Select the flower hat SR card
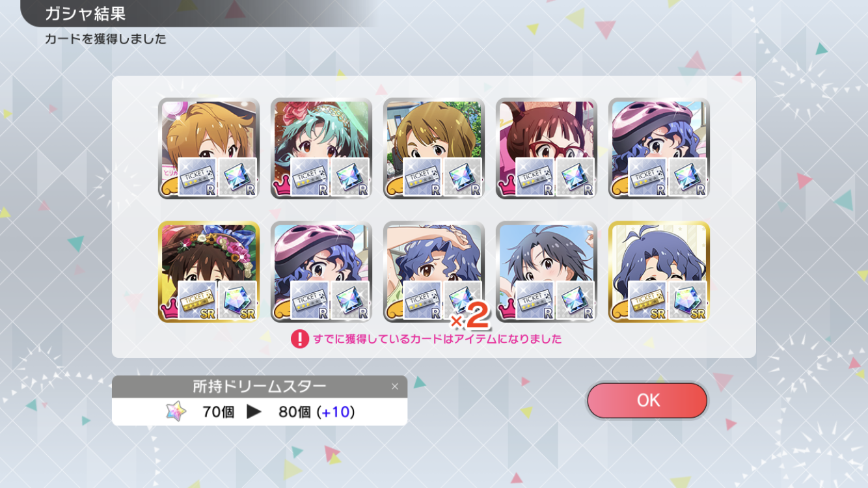This screenshot has height=488, width=868. (x=209, y=272)
